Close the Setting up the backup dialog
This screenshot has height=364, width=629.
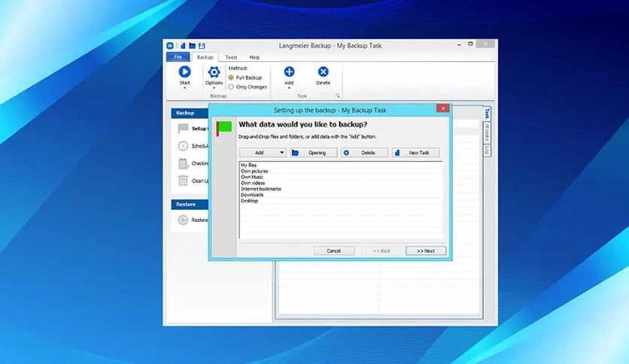point(443,108)
